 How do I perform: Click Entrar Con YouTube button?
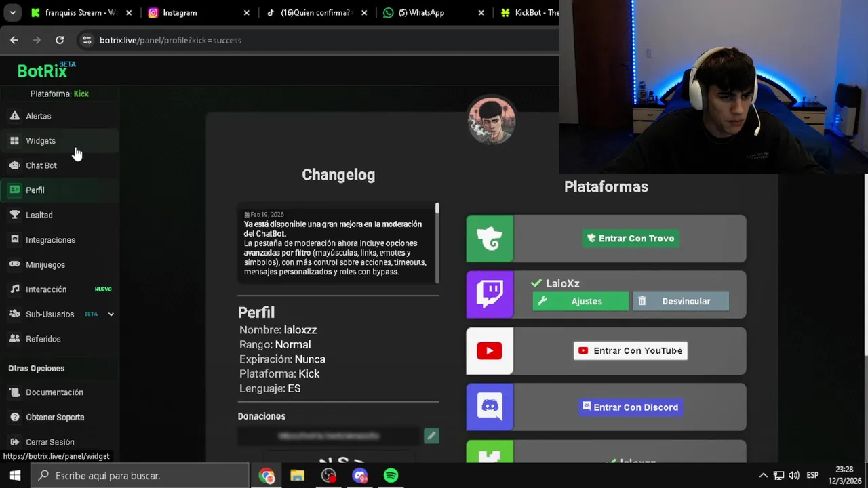click(631, 351)
